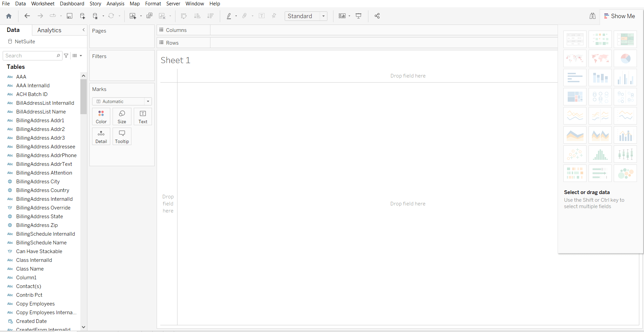Switch to the Analytics tab
The width and height of the screenshot is (644, 332).
(49, 30)
